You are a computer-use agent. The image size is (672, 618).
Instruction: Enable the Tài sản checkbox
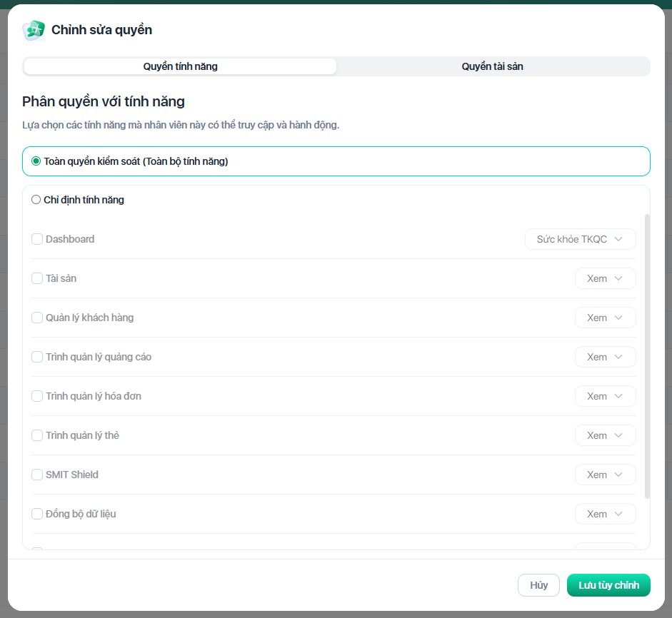coord(37,278)
